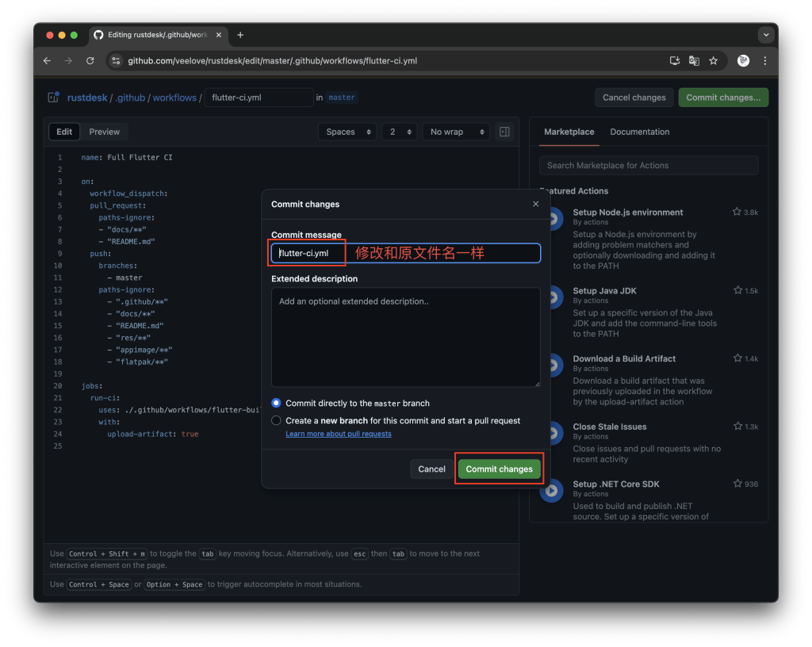Open the Spaces indentation dropdown

tap(347, 132)
